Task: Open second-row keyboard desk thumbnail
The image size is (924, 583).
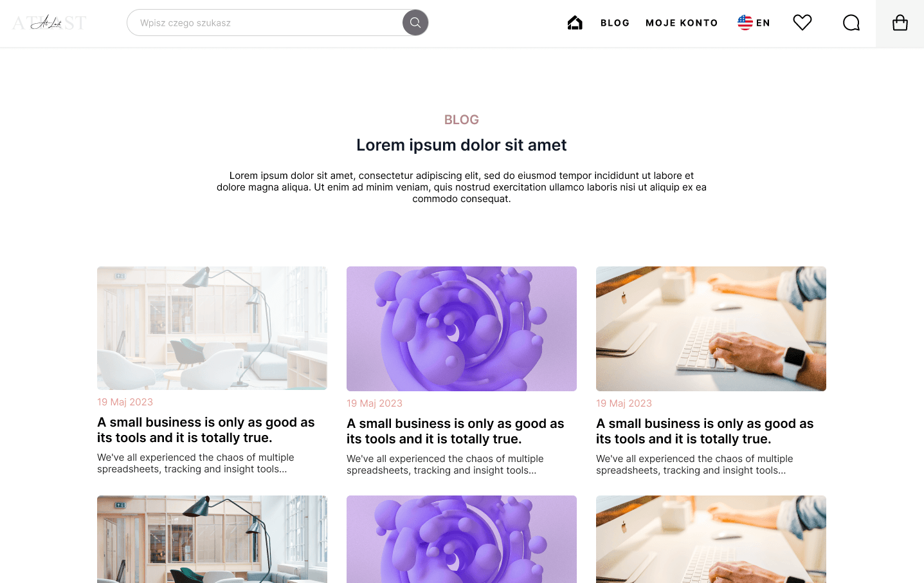Action: click(x=711, y=539)
